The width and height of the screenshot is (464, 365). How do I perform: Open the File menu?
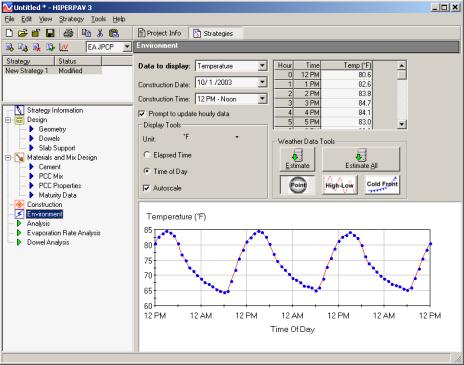[9, 19]
